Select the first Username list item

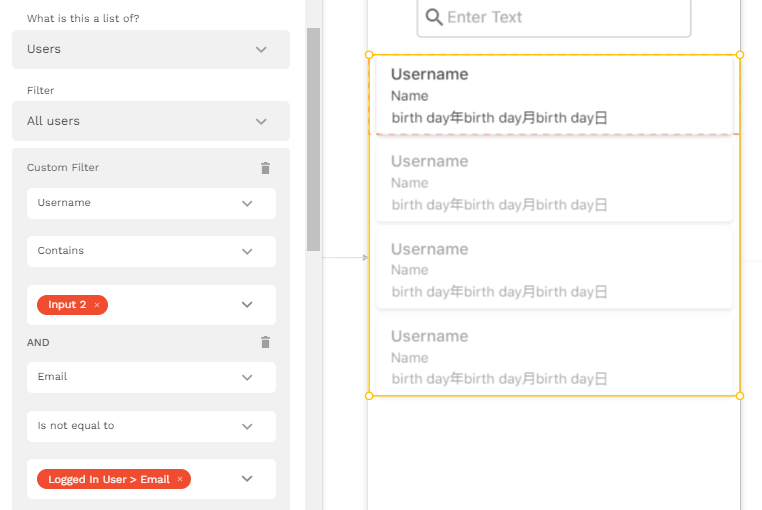click(554, 95)
